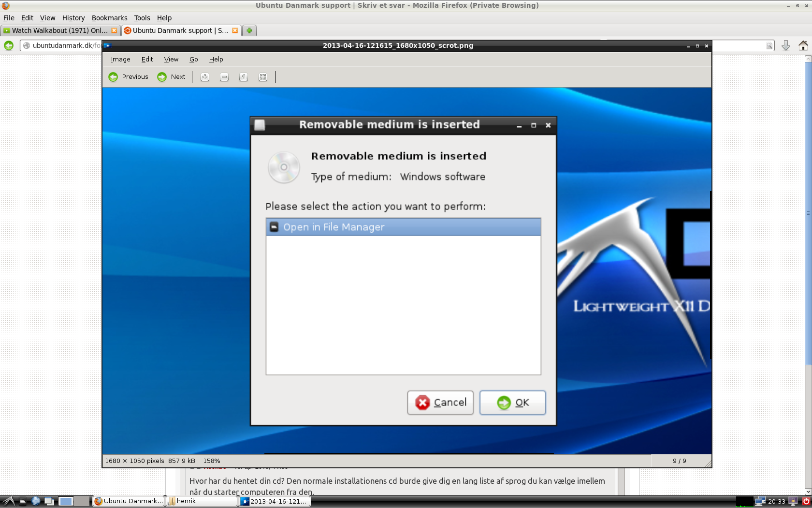Click the Cancel button in the displayed dialog

pos(440,403)
